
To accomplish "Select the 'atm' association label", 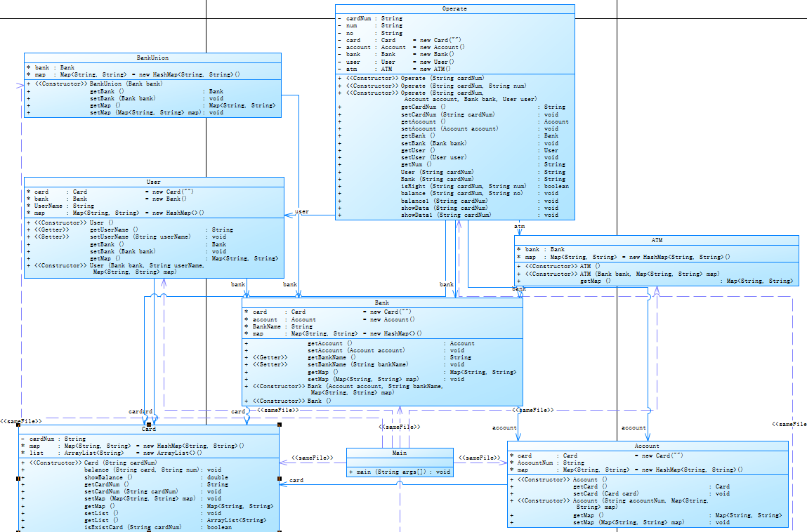I will (x=519, y=227).
